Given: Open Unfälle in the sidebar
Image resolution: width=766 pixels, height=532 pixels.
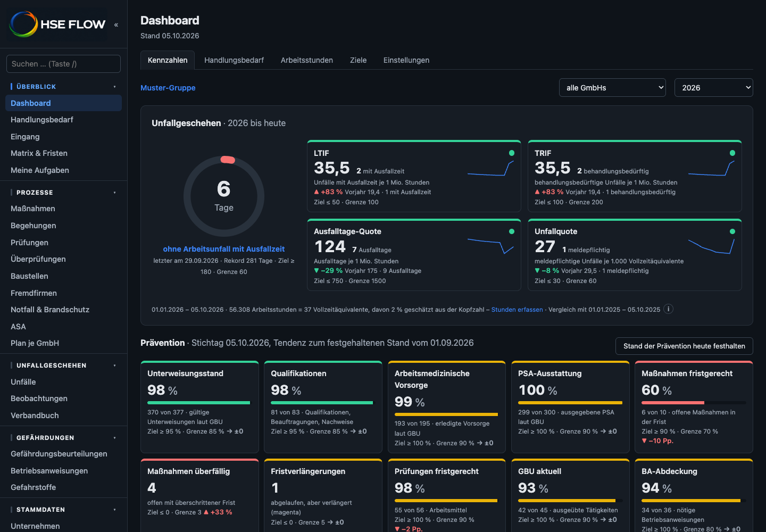Looking at the screenshot, I should click(x=63, y=382).
